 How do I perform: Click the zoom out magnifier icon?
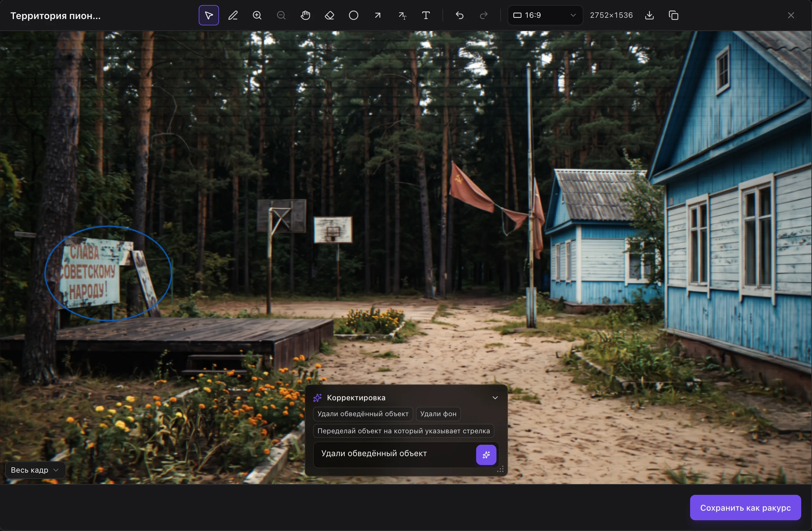coord(281,15)
